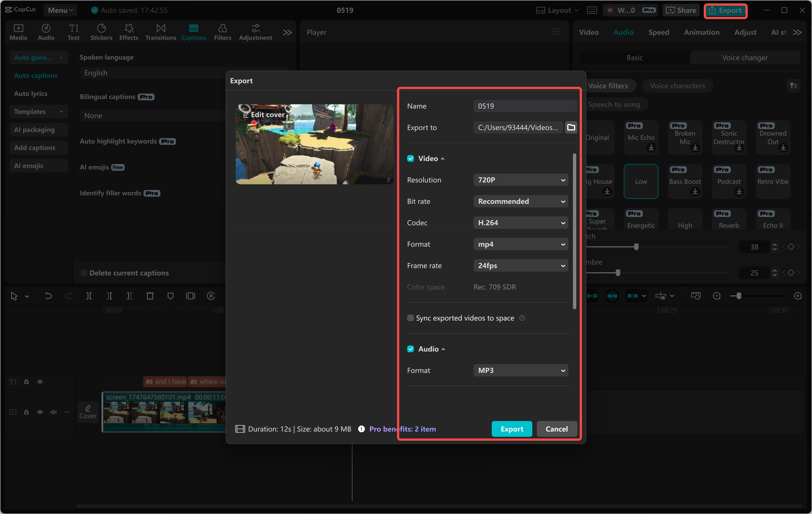The image size is (812, 514).
Task: Switch to the Speed tab
Action: point(659,32)
